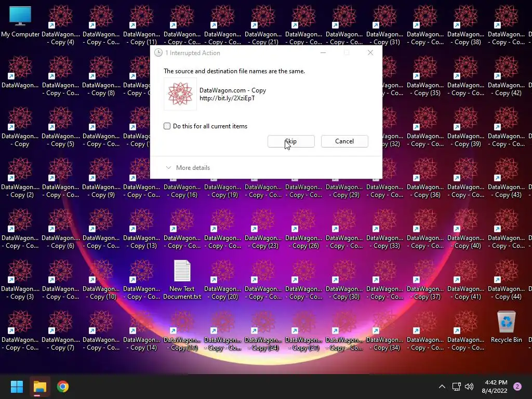Click the 'DataWagon.com - Copy' file name in dialog

(x=233, y=90)
